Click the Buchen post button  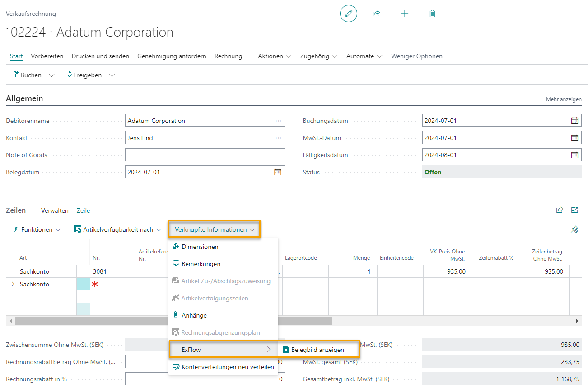27,75
